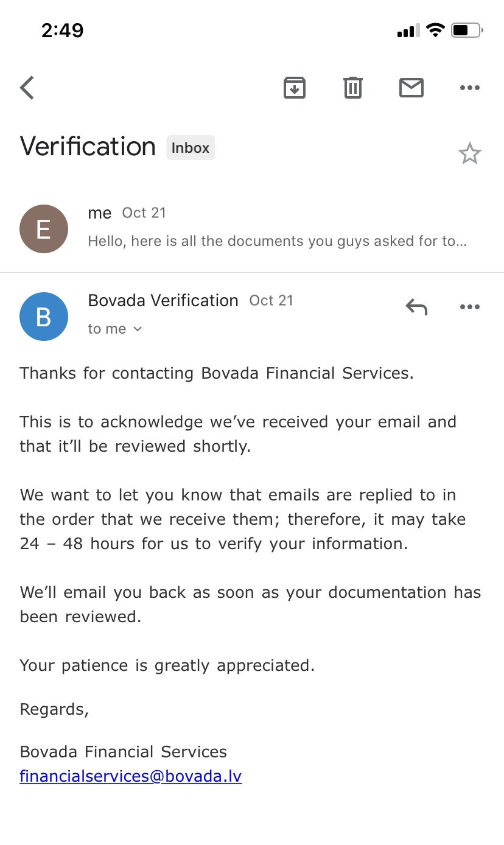The height and width of the screenshot is (845, 504).
Task: Mark email as unread with envelope icon
Action: (x=411, y=88)
